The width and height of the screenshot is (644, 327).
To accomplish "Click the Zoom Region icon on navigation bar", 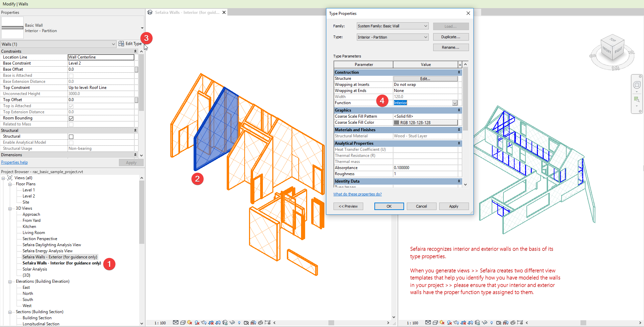I will pyautogui.click(x=637, y=99).
